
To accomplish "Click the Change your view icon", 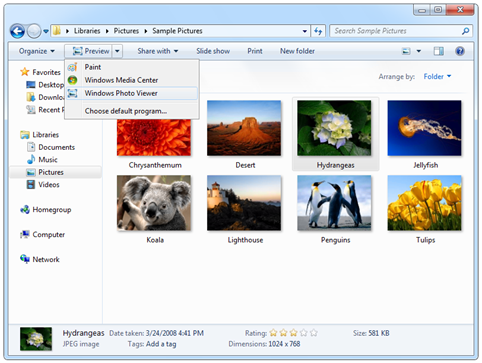I will (406, 51).
